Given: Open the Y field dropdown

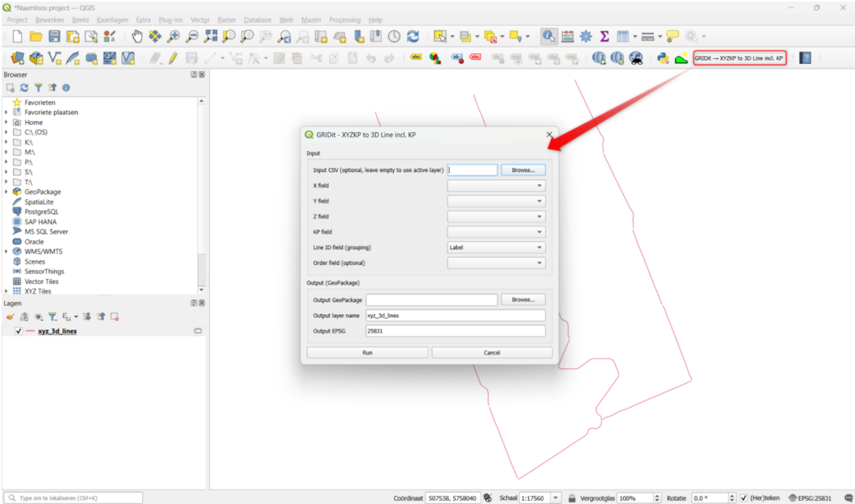Looking at the screenshot, I should 496,201.
